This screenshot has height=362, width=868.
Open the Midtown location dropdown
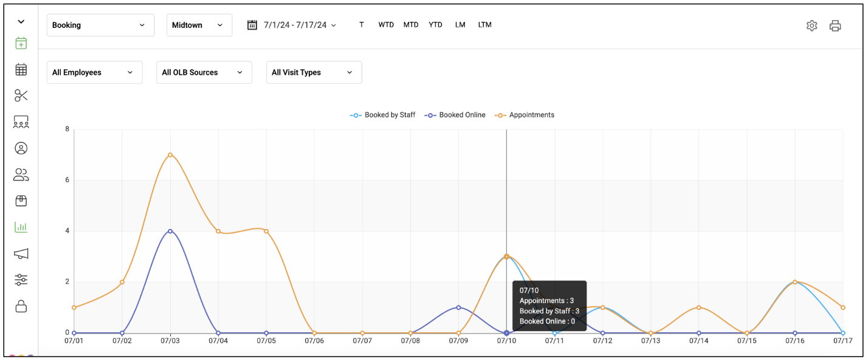pyautogui.click(x=199, y=25)
